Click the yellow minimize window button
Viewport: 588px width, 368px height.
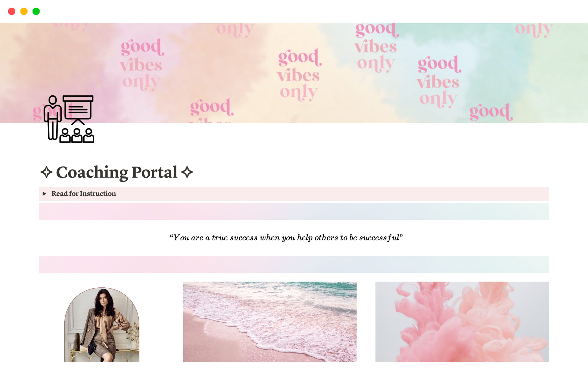24,11
